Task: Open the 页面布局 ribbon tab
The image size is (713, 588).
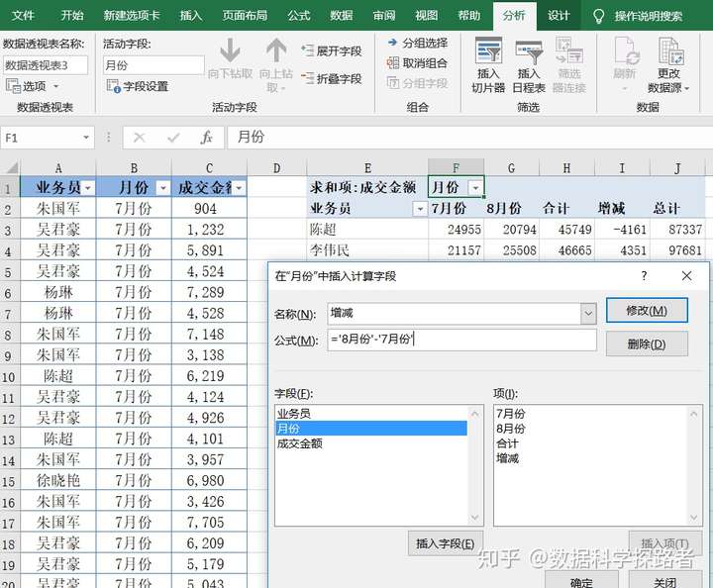Action: tap(245, 16)
